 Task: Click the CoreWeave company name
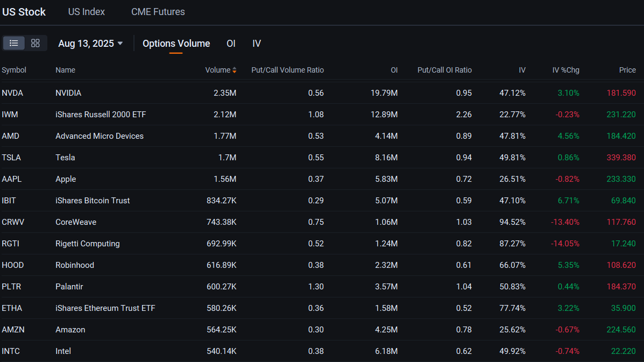coord(76,222)
